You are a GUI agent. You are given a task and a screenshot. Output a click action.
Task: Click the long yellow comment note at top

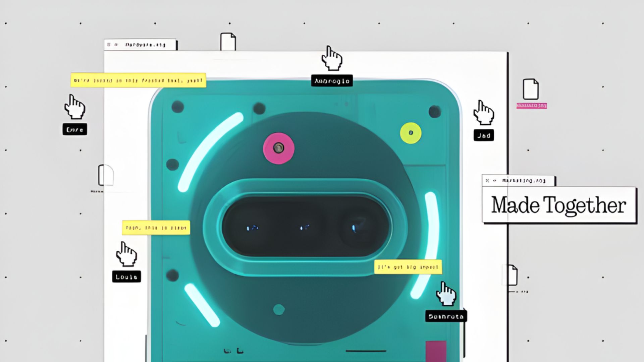pyautogui.click(x=138, y=80)
